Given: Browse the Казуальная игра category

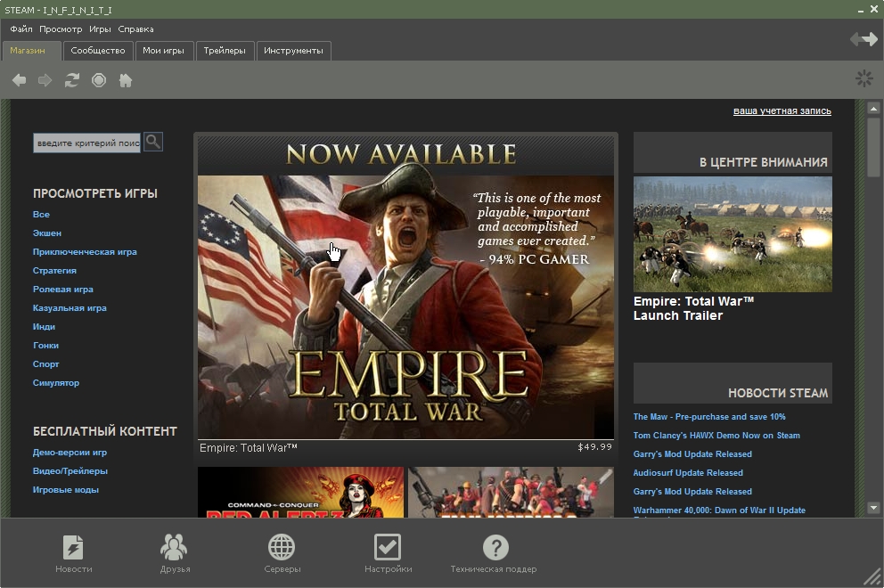Looking at the screenshot, I should click(x=70, y=308).
